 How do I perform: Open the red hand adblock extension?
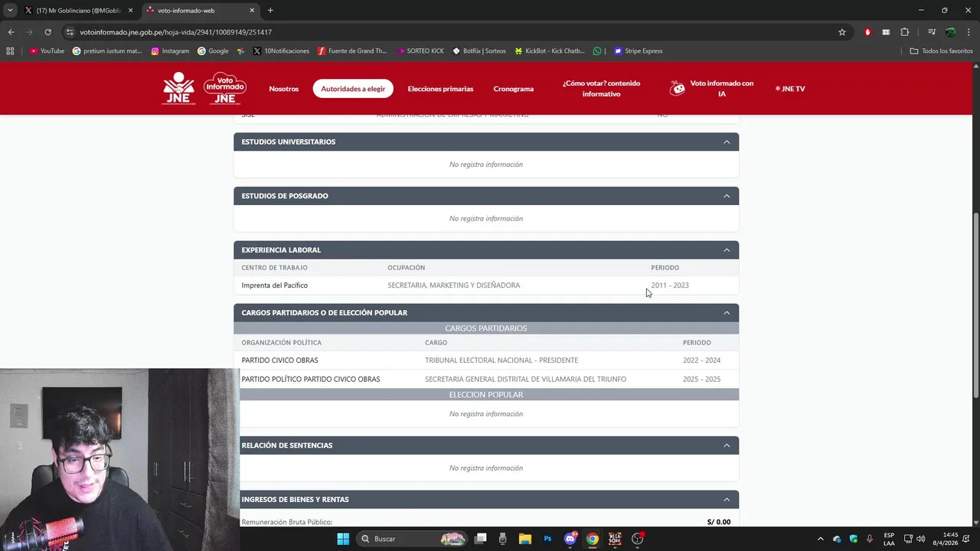tap(867, 32)
